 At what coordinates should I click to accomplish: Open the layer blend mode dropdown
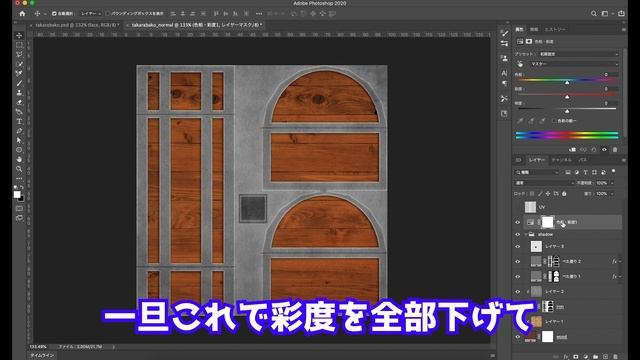coord(544,183)
